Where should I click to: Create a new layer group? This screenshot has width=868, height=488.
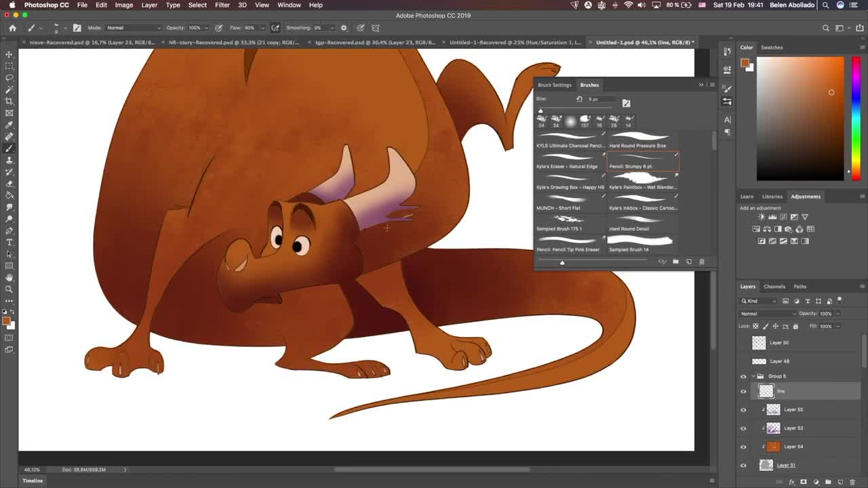(x=828, y=482)
